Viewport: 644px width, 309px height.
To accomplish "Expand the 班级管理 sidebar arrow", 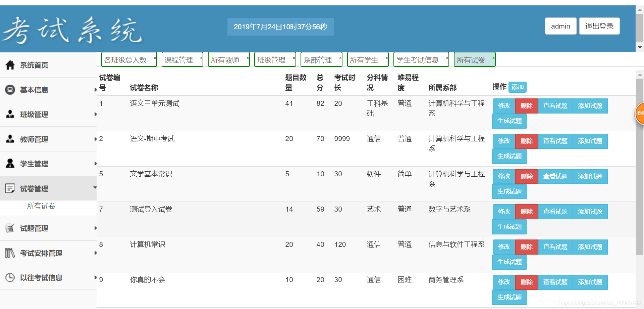I will 95,114.
